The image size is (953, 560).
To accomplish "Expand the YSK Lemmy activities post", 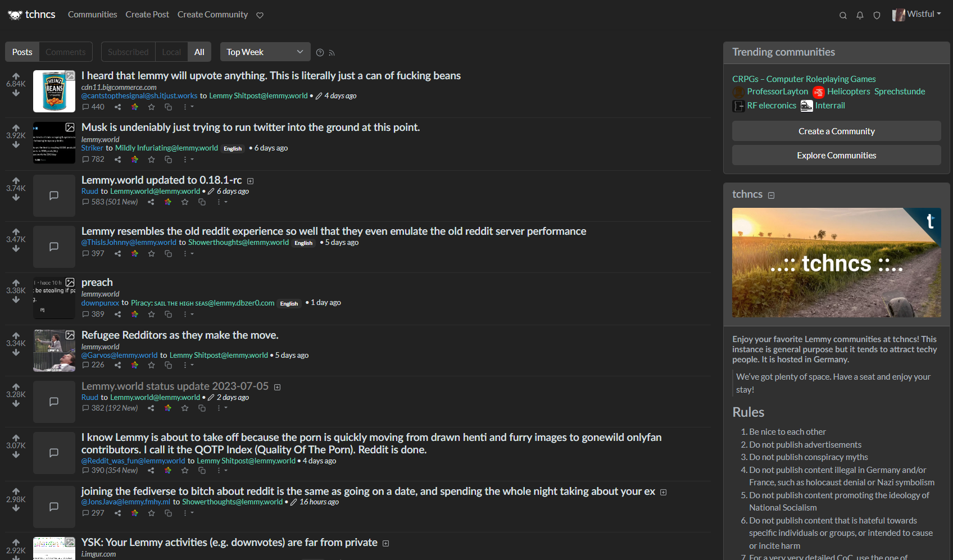I will [385, 543].
